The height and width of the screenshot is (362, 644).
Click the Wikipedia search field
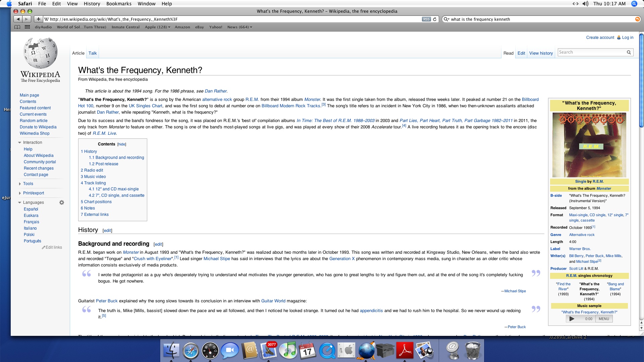pyautogui.click(x=592, y=52)
